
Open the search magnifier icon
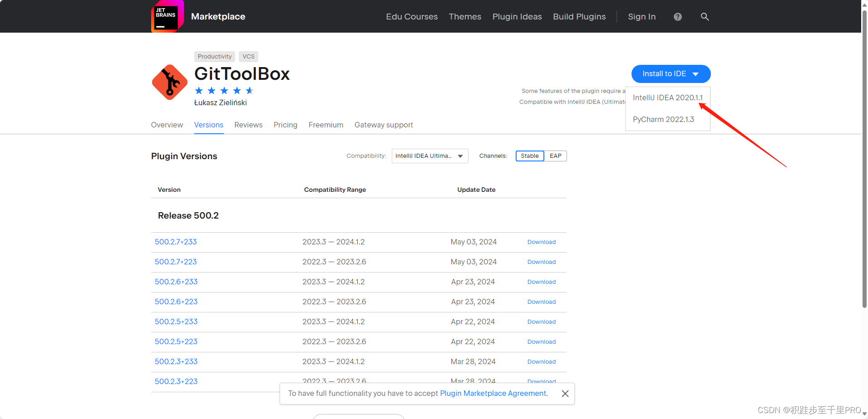click(x=705, y=17)
